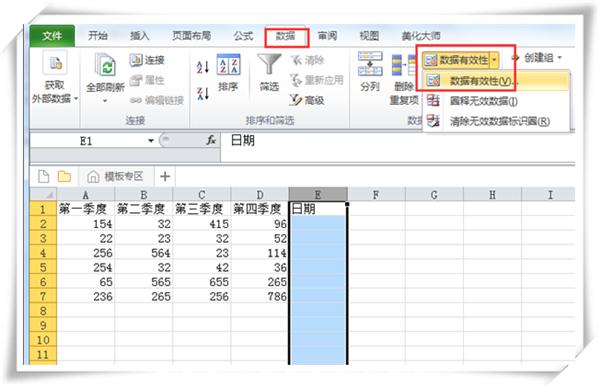Viewport: 600px width, 386px height.
Task: Click the 重新应用 filter button
Action: (316, 80)
